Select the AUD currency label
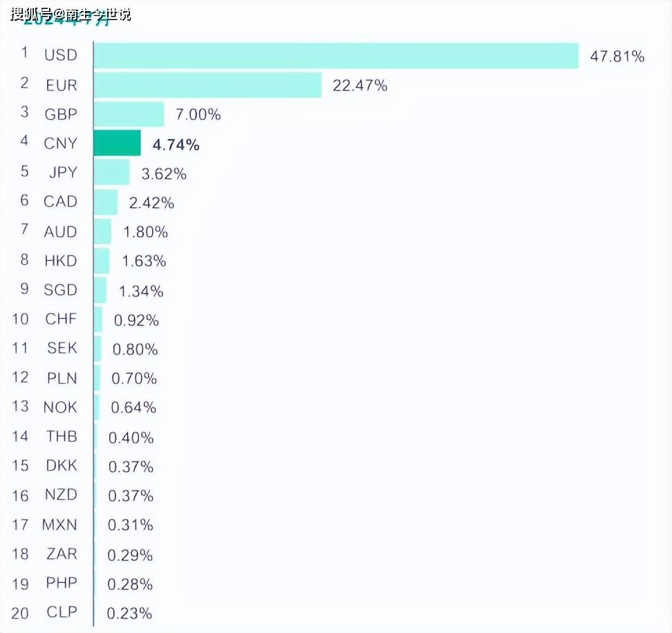 60,232
